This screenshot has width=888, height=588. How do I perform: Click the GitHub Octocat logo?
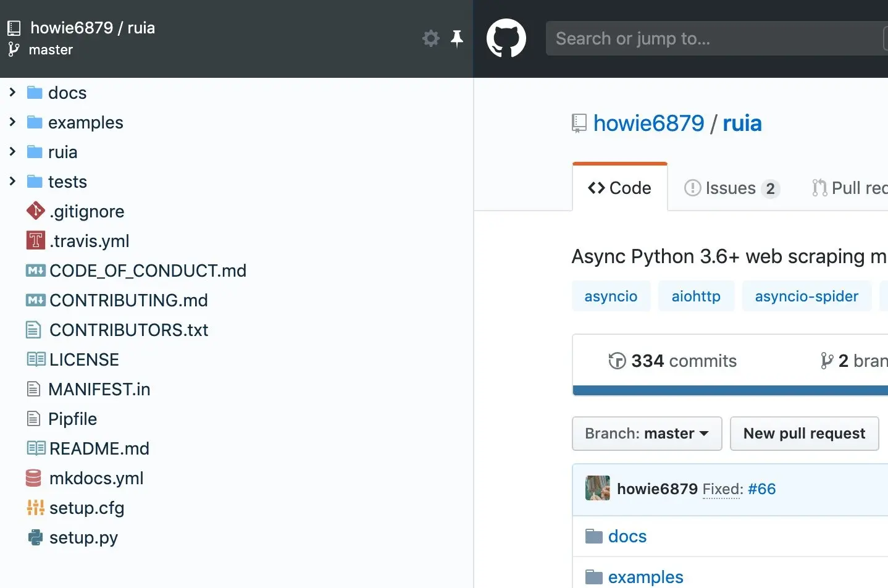[506, 38]
